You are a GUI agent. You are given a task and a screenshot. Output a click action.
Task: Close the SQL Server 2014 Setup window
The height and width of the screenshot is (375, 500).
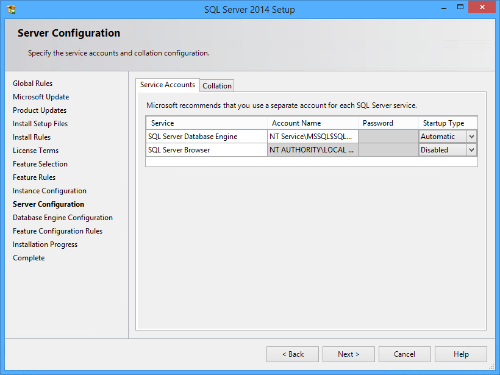[x=482, y=7]
